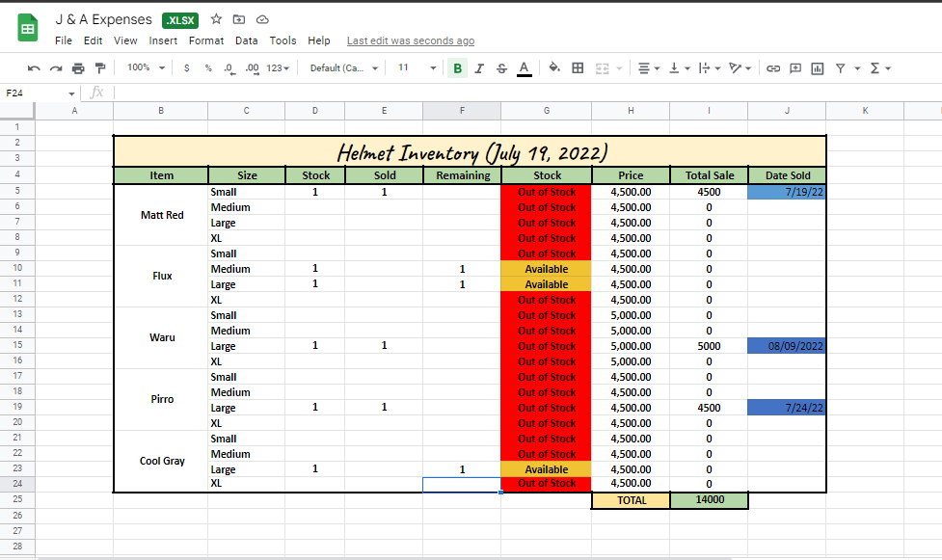The image size is (942, 560).
Task: Click the J & A Expenses title
Action: point(103,20)
